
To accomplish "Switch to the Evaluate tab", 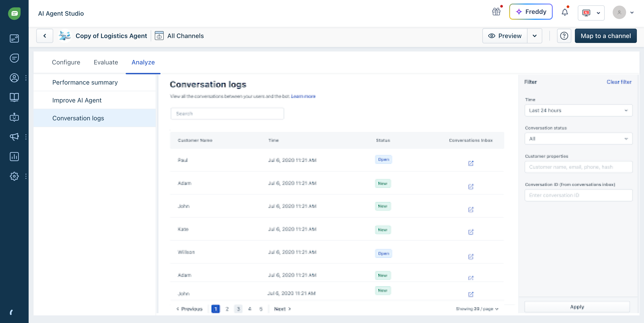I will (x=106, y=62).
